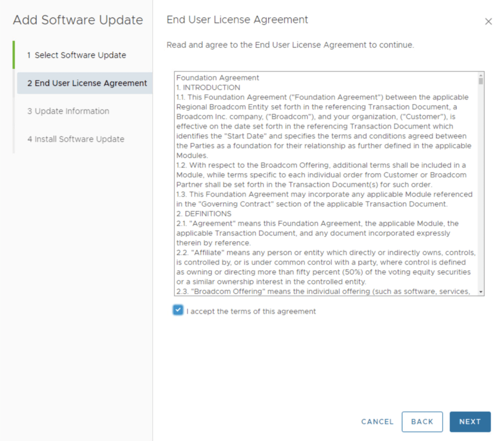Click the End User License Agreement page heading
The width and height of the screenshot is (504, 441).
coord(237,20)
